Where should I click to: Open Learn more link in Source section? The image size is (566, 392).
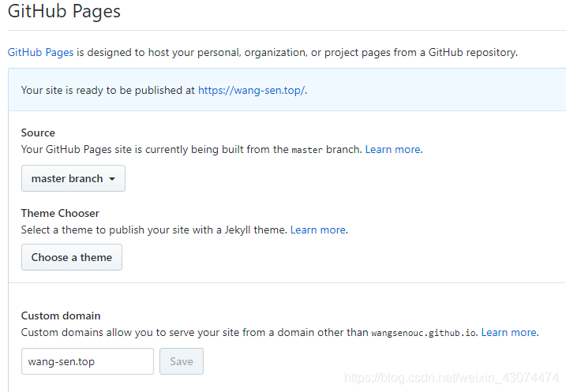click(393, 149)
